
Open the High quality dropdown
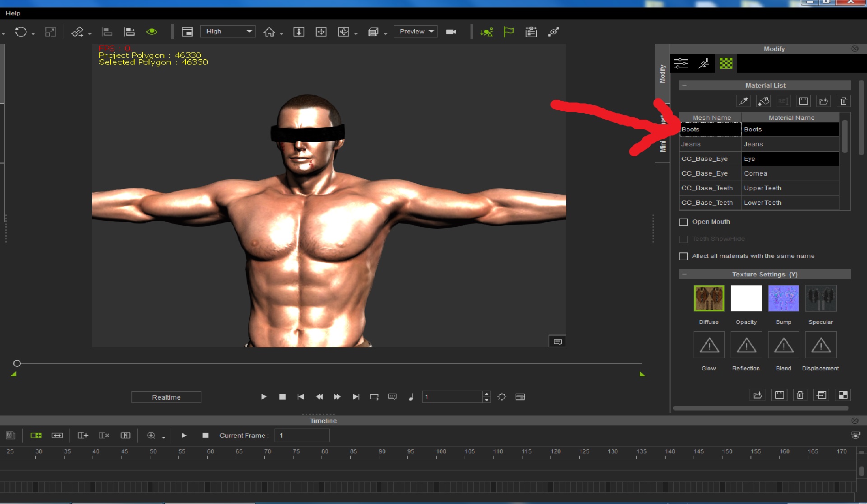tap(228, 31)
